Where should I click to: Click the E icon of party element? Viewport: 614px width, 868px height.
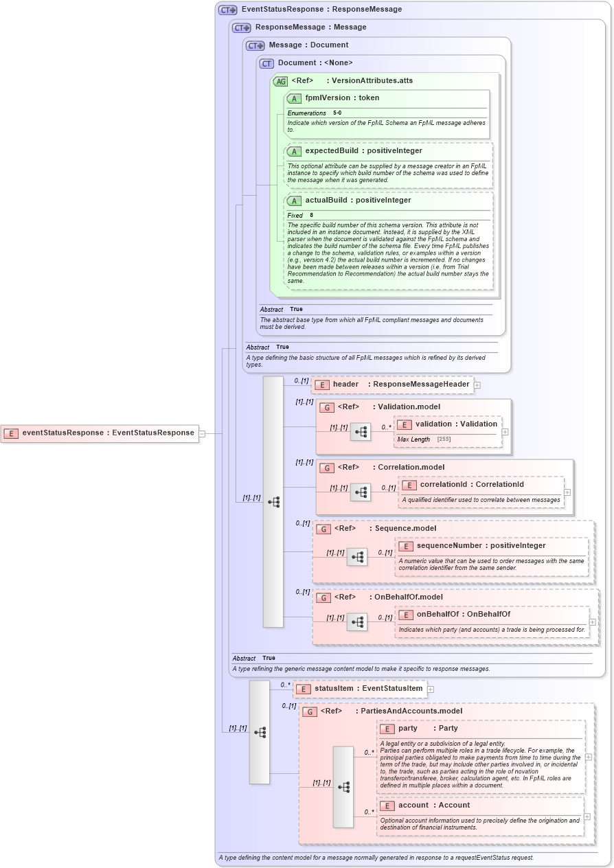coord(387,729)
